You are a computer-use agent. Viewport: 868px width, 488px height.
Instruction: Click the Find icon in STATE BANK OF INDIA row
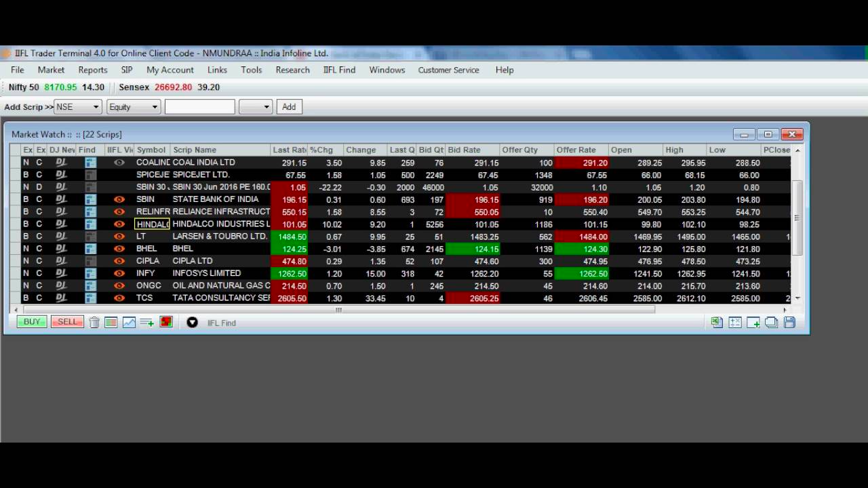[90, 199]
